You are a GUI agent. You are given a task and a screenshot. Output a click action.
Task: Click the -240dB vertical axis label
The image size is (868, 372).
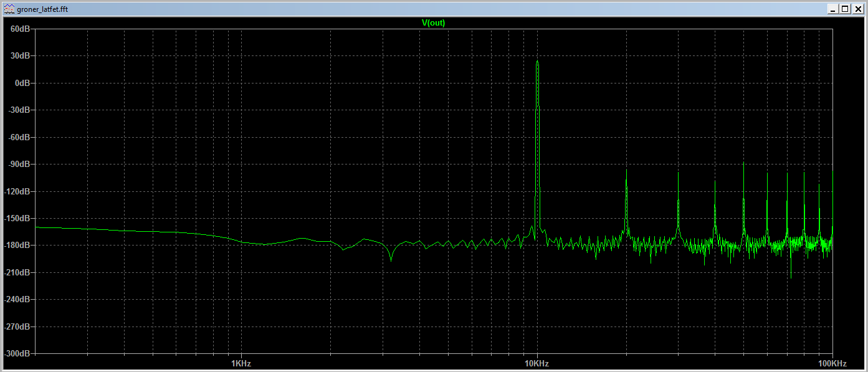(17, 300)
